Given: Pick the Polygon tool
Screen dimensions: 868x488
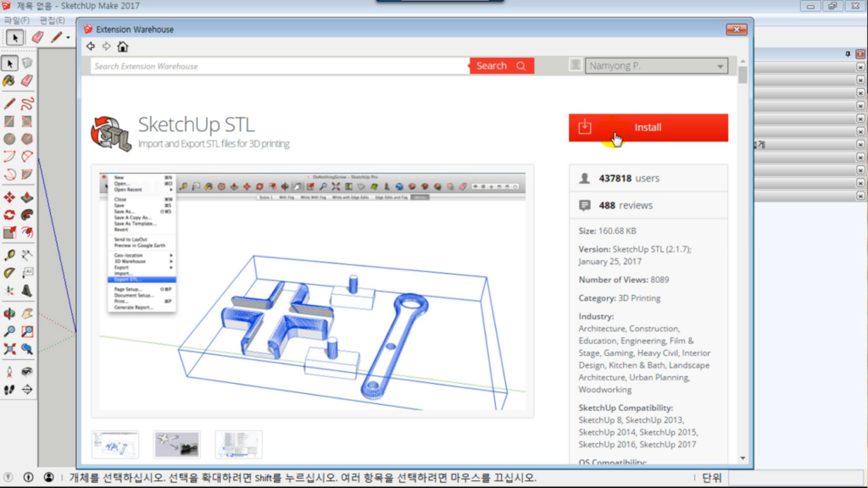Looking at the screenshot, I should coord(27,139).
